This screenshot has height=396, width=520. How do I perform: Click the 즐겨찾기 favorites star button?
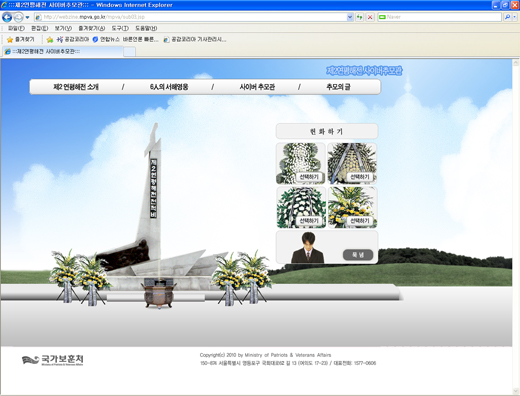pos(21,40)
